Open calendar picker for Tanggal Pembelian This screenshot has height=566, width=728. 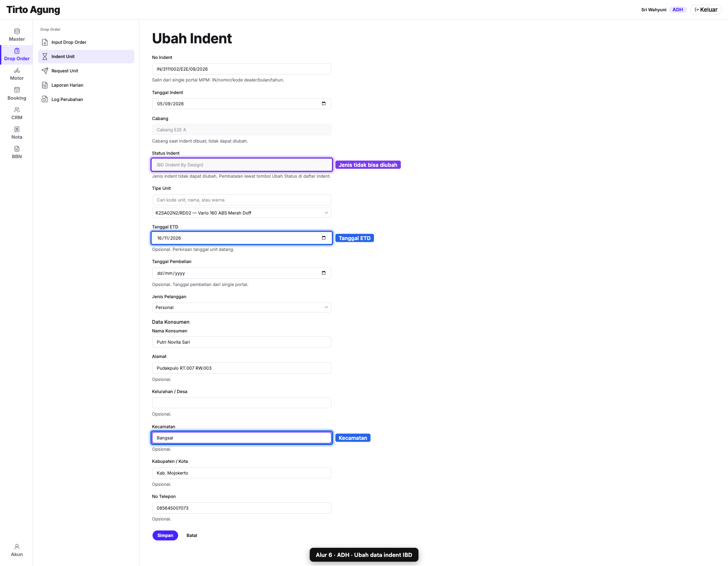pos(324,273)
